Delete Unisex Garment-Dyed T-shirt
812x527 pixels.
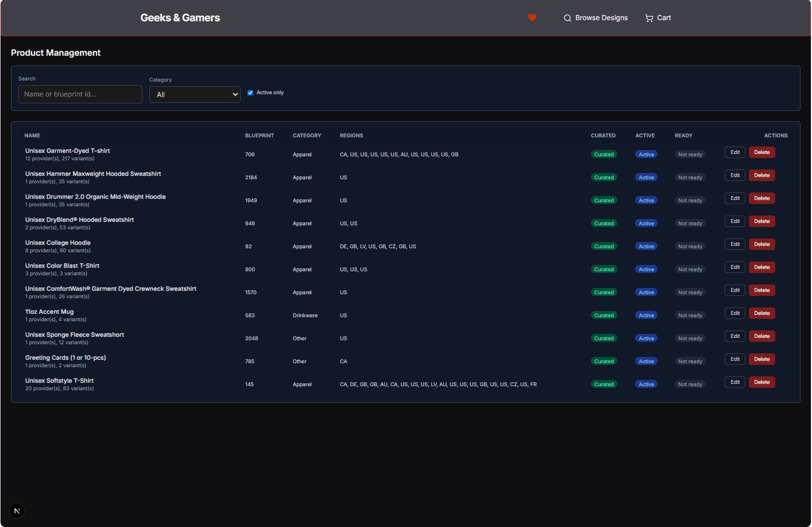tap(762, 152)
